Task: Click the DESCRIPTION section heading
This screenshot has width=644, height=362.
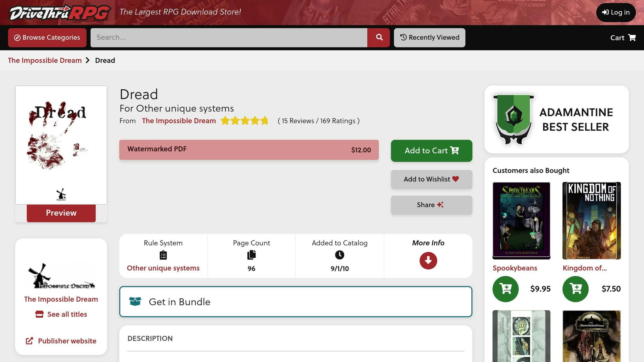Action: [150, 338]
